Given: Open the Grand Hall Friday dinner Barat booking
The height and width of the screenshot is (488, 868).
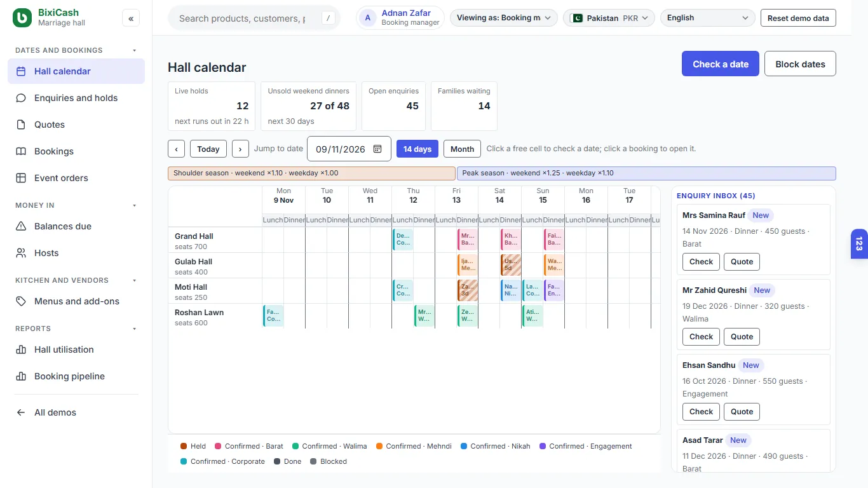Looking at the screenshot, I should coord(467,240).
